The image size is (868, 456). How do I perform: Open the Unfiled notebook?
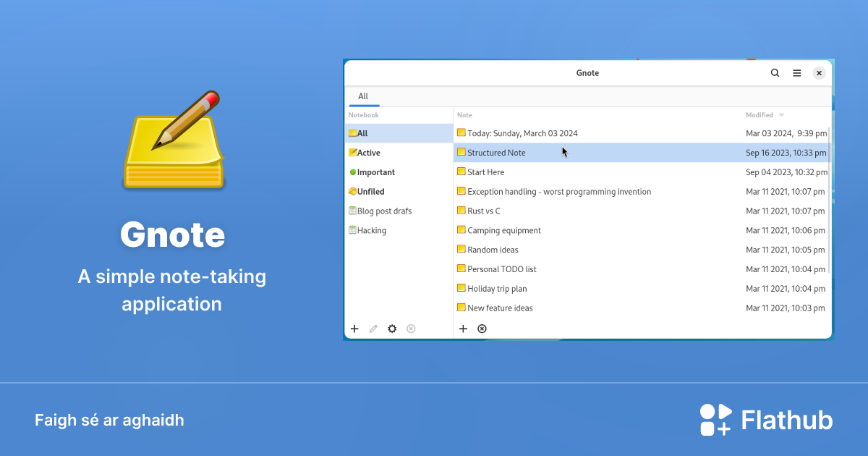pos(370,192)
